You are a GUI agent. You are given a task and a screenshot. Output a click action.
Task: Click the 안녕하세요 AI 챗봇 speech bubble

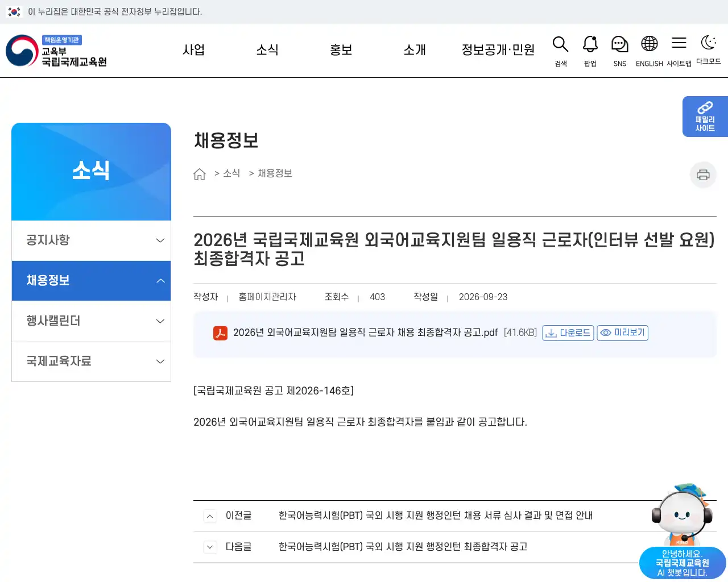pyautogui.click(x=682, y=563)
